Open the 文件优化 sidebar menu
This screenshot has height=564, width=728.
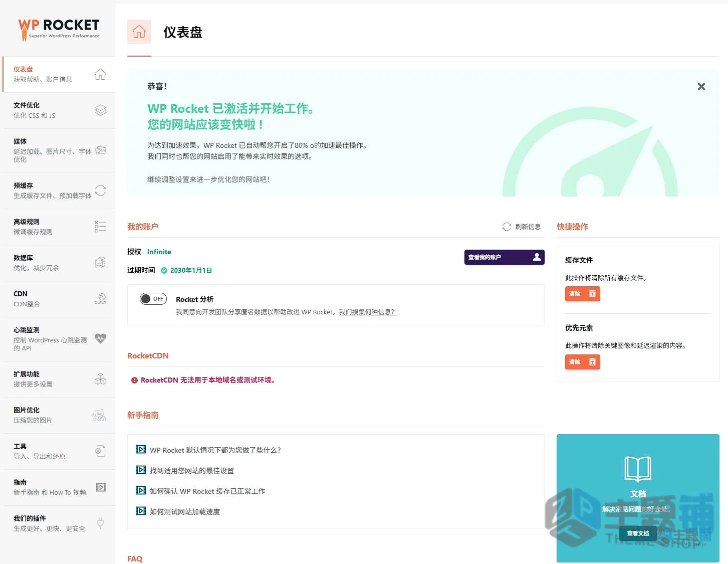59,110
